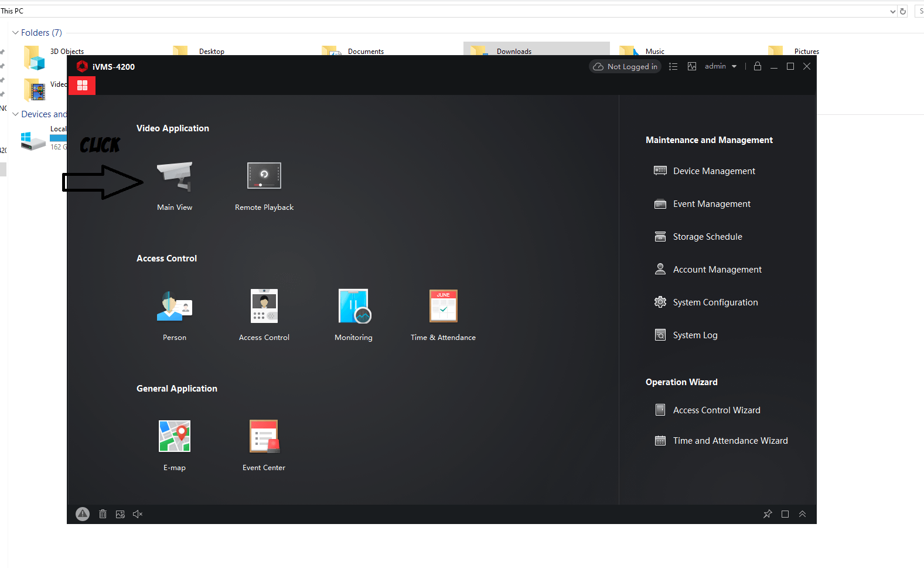924x568 pixels.
Task: Refresh the File Explorer location
Action: pos(903,11)
